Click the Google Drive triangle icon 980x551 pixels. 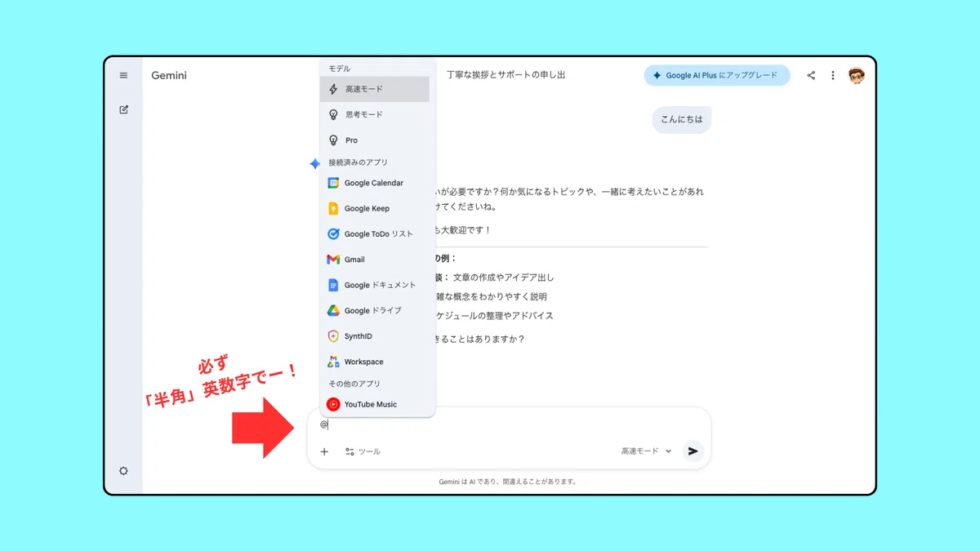point(333,310)
